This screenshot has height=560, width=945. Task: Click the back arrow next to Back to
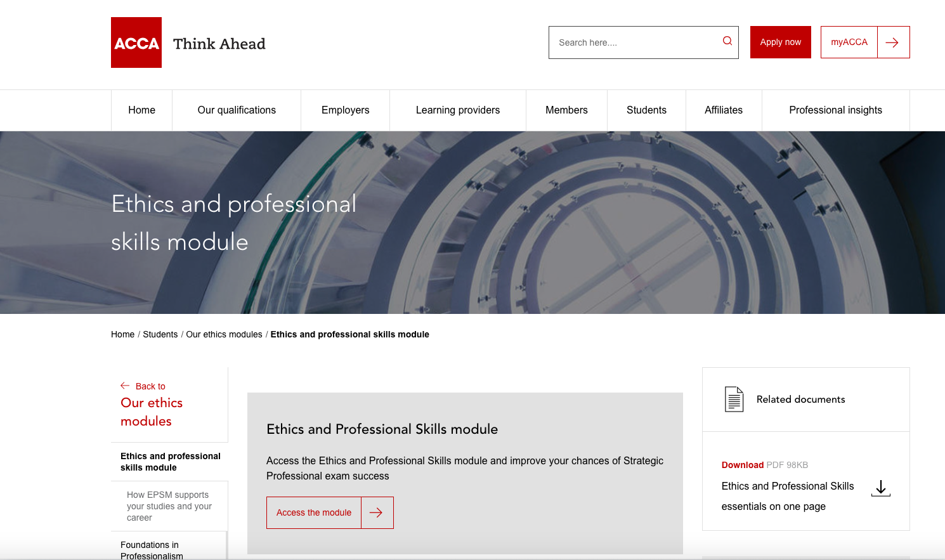[125, 386]
